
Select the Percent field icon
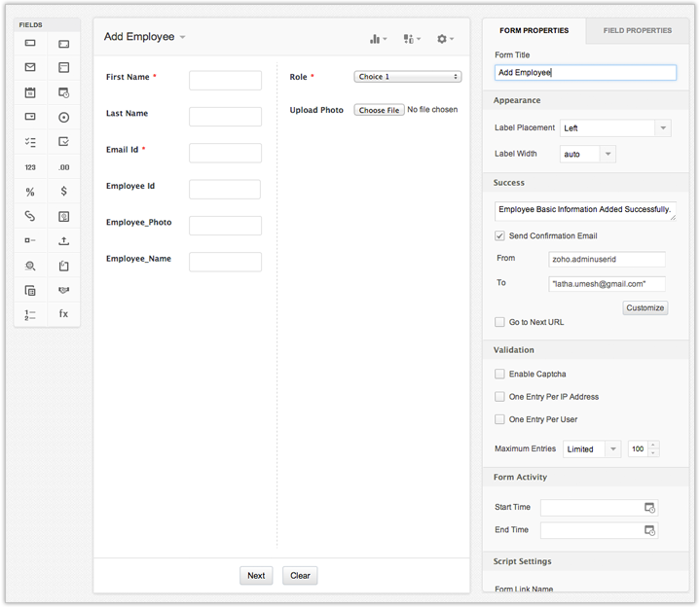(30, 192)
